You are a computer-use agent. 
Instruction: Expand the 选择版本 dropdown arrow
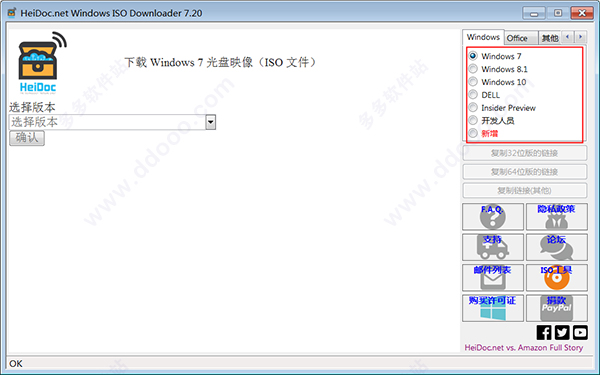click(210, 122)
